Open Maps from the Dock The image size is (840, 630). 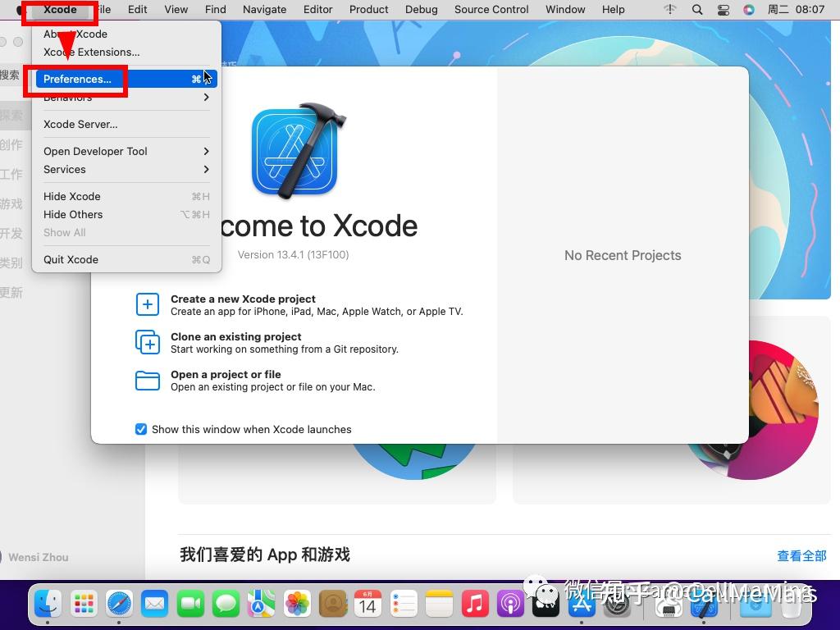pyautogui.click(x=262, y=605)
